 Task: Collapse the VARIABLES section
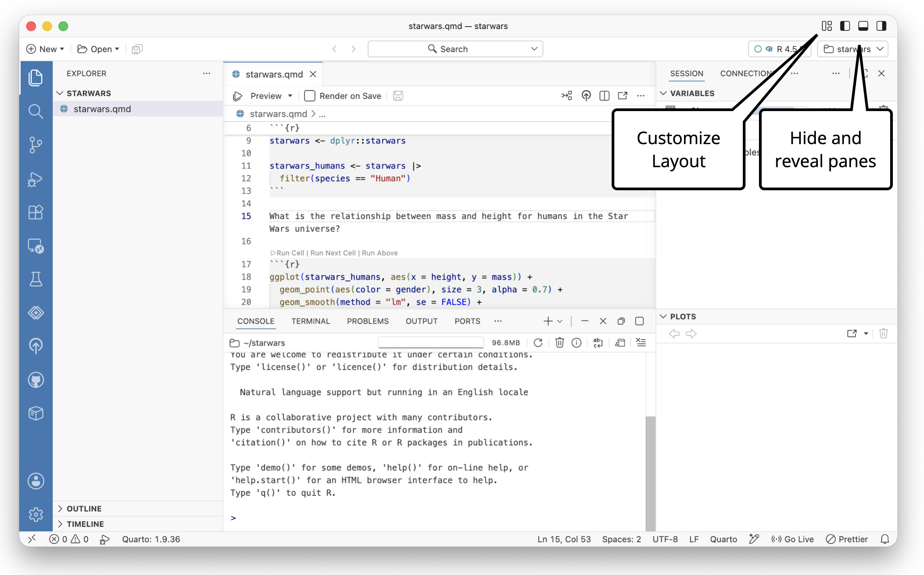663,93
